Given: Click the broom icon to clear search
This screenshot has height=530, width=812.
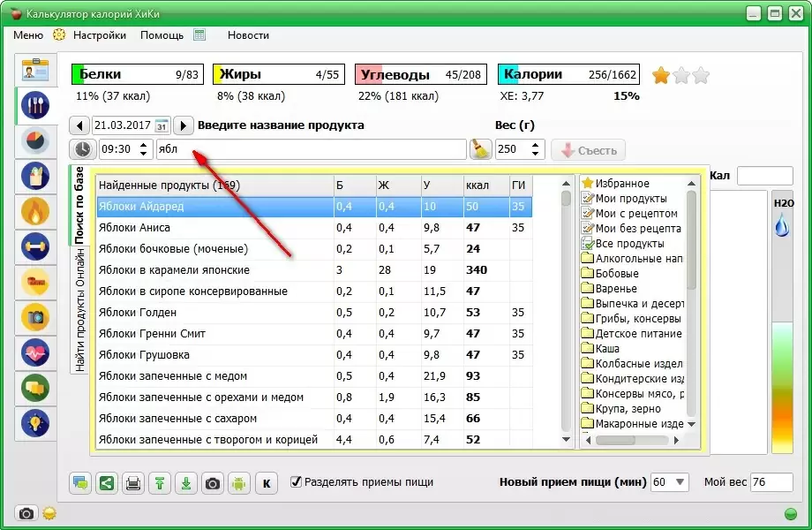Looking at the screenshot, I should (480, 149).
